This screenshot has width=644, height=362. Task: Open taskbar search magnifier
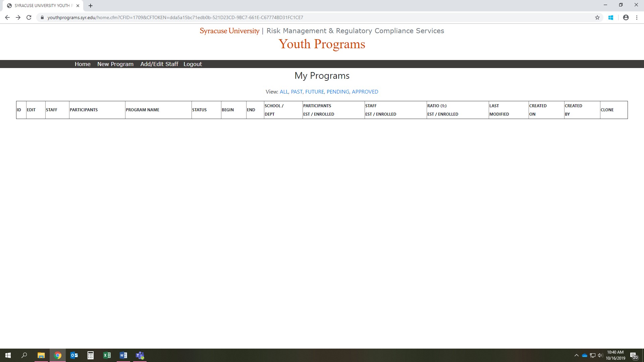(x=24, y=355)
